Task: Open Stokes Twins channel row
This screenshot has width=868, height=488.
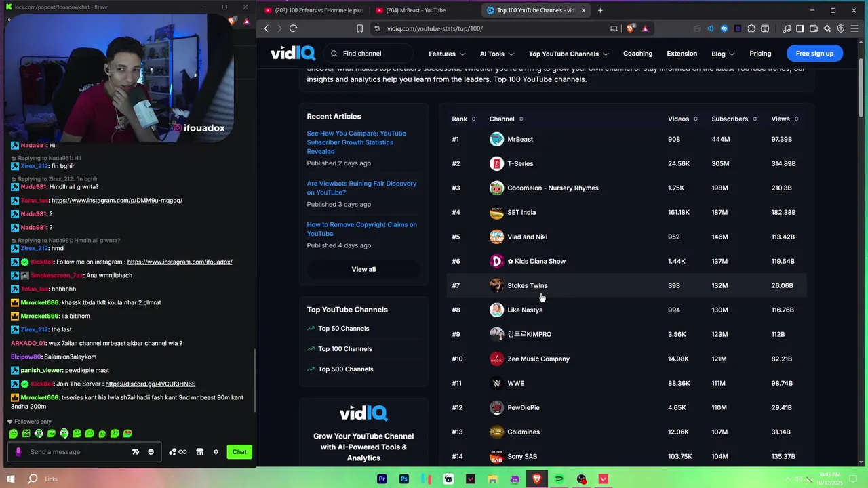Action: tap(627, 285)
